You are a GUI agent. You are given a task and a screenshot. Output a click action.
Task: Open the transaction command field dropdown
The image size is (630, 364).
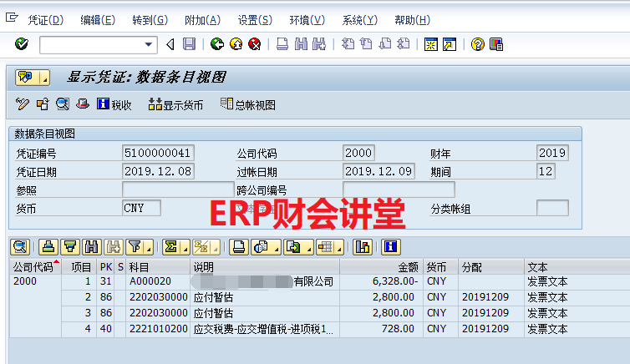pyautogui.click(x=150, y=44)
